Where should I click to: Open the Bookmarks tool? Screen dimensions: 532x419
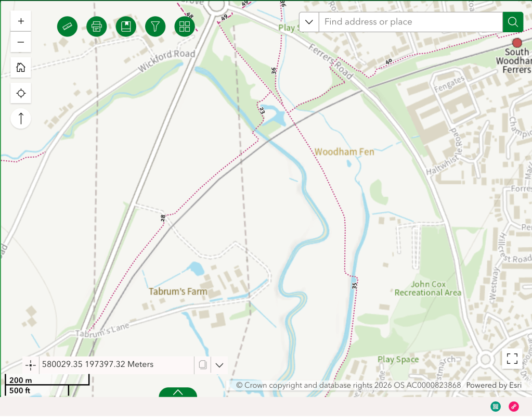pyautogui.click(x=126, y=27)
